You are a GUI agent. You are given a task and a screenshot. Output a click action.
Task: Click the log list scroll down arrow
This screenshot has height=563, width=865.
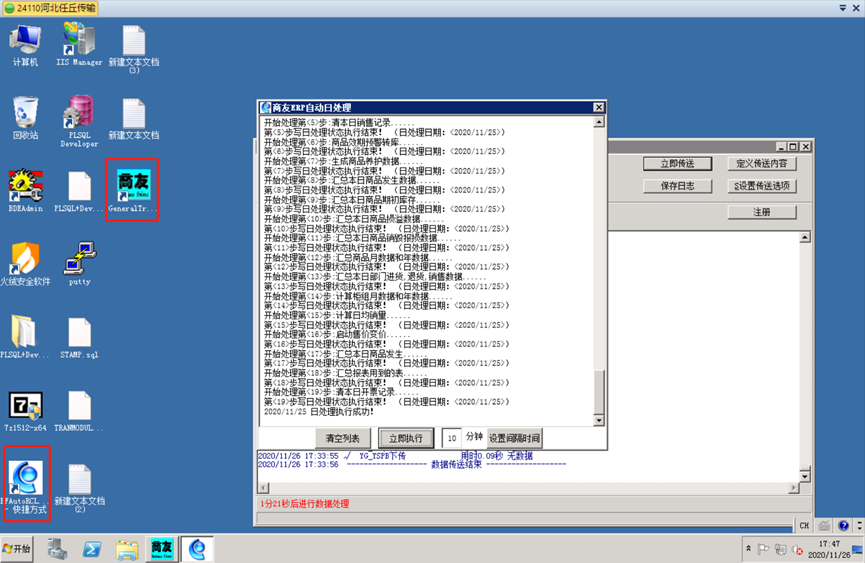point(599,421)
